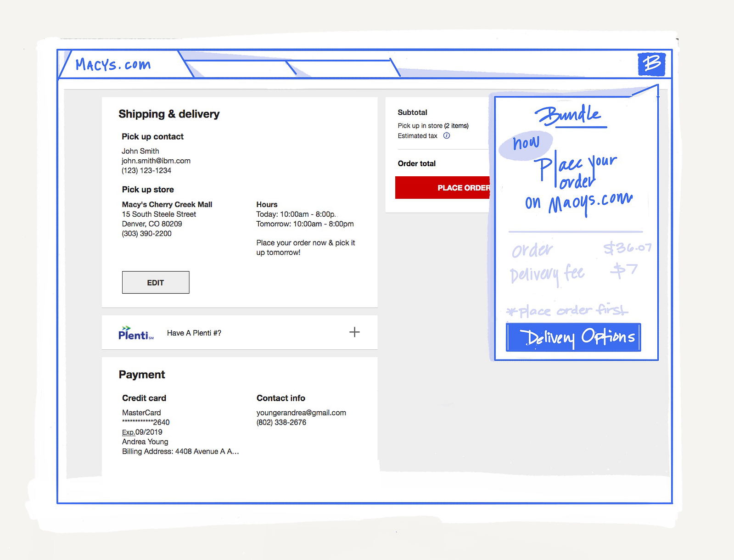
Task: Click the $36.07 order amount
Action: tap(627, 248)
